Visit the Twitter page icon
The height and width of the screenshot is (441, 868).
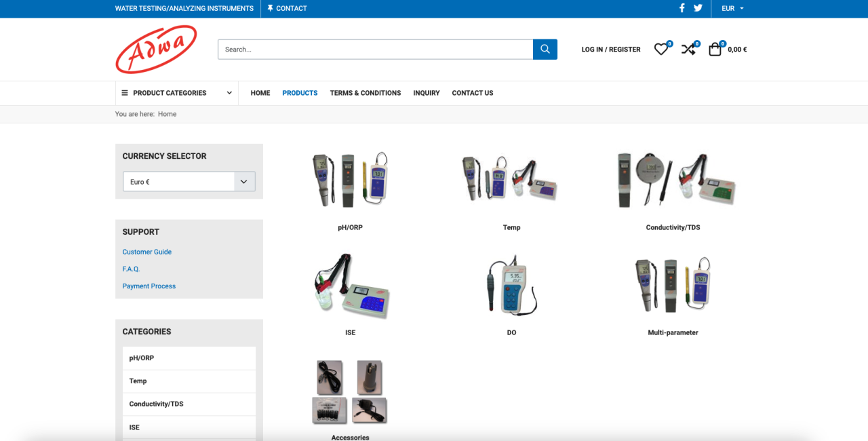[698, 8]
